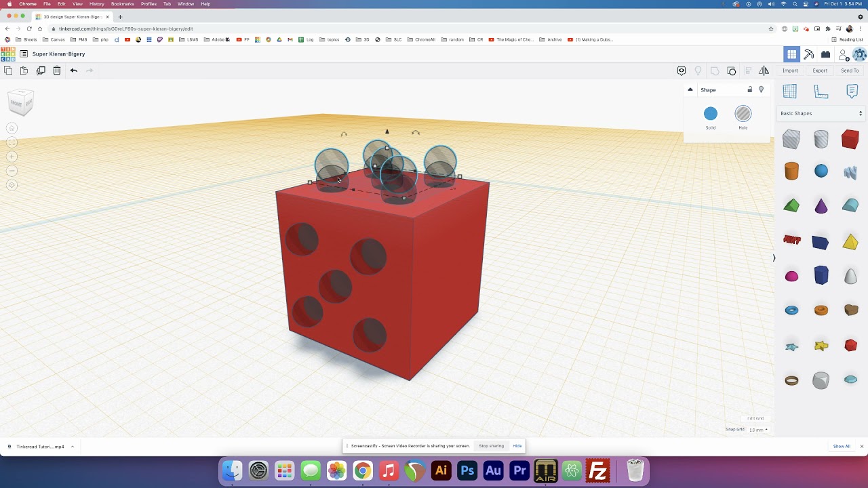The image size is (868, 488).
Task: Click the Show all lightbulb icon
Action: point(698,70)
